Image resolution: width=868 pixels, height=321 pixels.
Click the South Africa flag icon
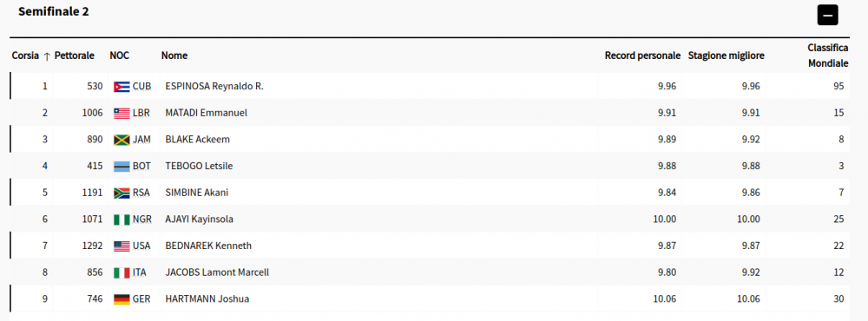point(122,193)
